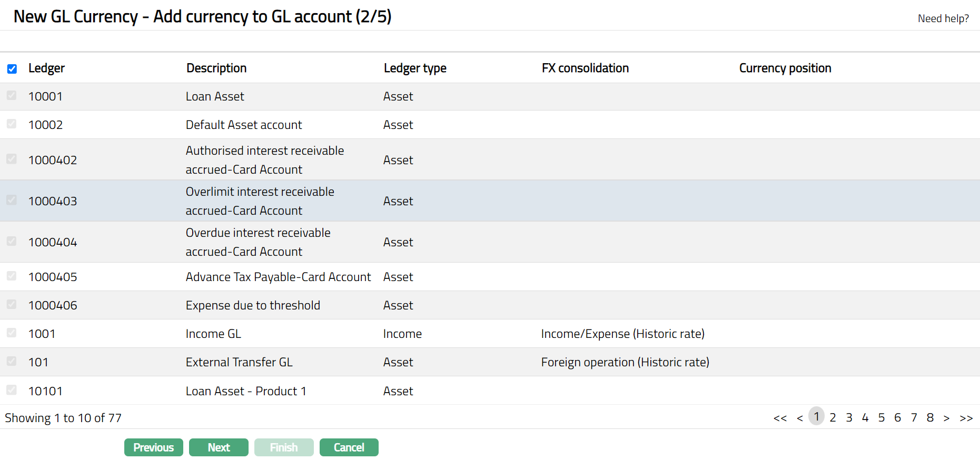Click the Next wizard button
This screenshot has width=980, height=470.
point(219,447)
